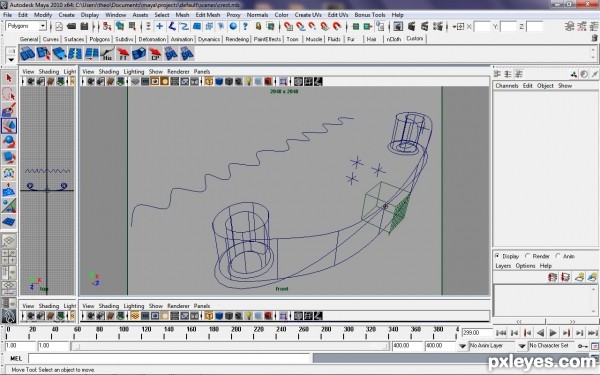This screenshot has height=375, width=600.
Task: Click the snap to grids magnet icon
Action: point(288,26)
